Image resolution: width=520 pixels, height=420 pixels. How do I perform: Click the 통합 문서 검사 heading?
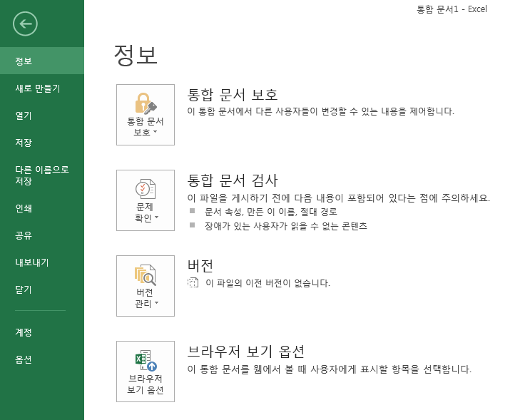tap(232, 180)
